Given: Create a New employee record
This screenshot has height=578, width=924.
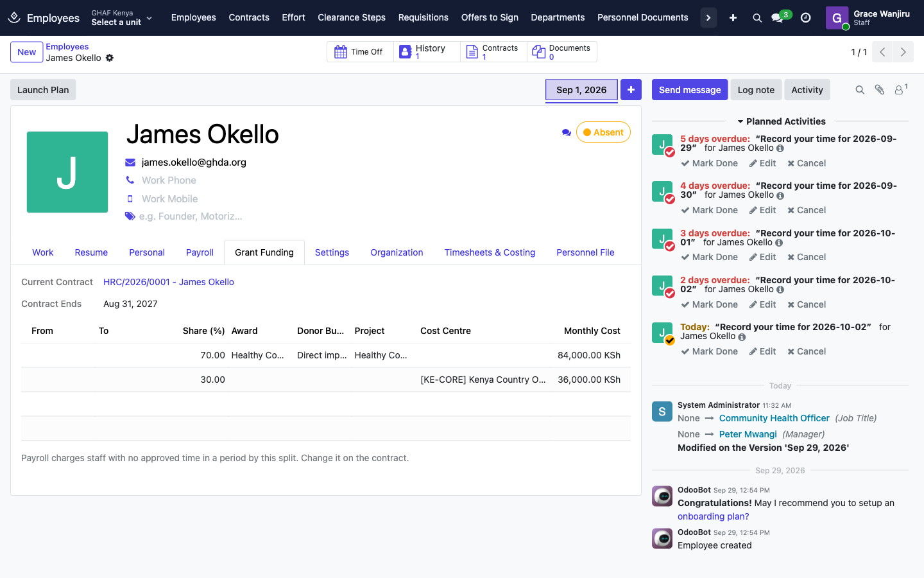Looking at the screenshot, I should pos(27,52).
